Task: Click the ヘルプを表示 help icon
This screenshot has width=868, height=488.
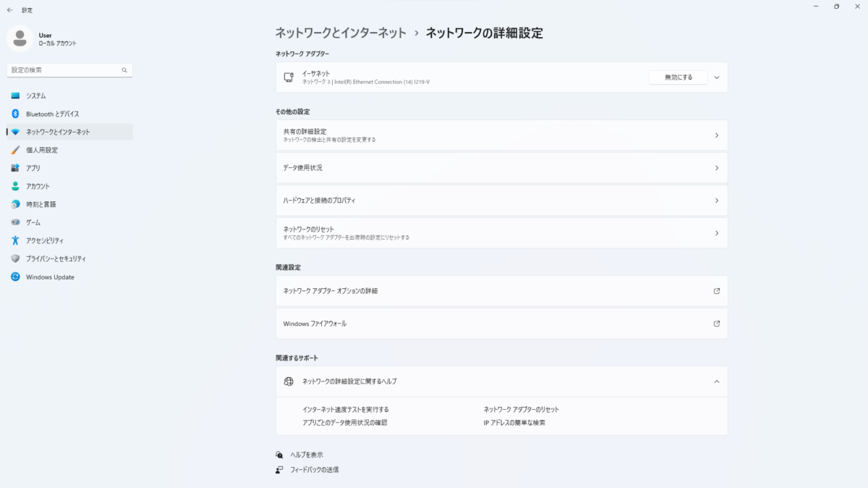Action: pos(279,455)
